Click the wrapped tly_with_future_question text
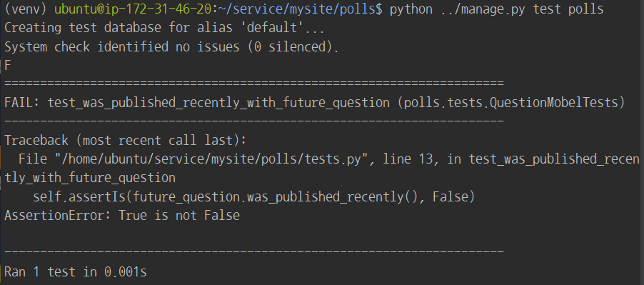This screenshot has width=644, height=285. (x=90, y=178)
